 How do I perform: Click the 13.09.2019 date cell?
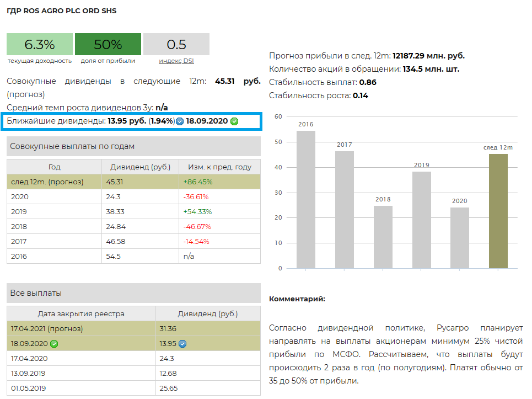pos(81,374)
